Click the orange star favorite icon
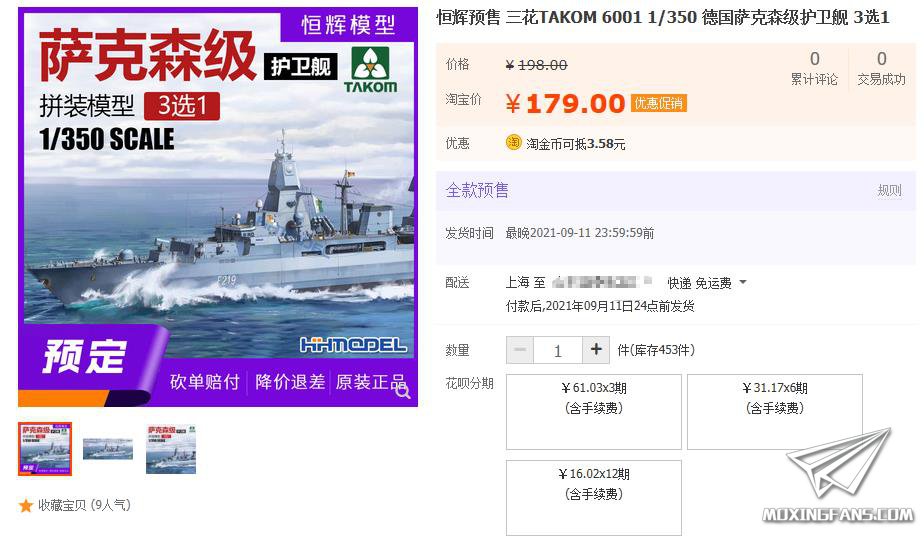Viewport: 924px width, 550px height. [x=25, y=505]
